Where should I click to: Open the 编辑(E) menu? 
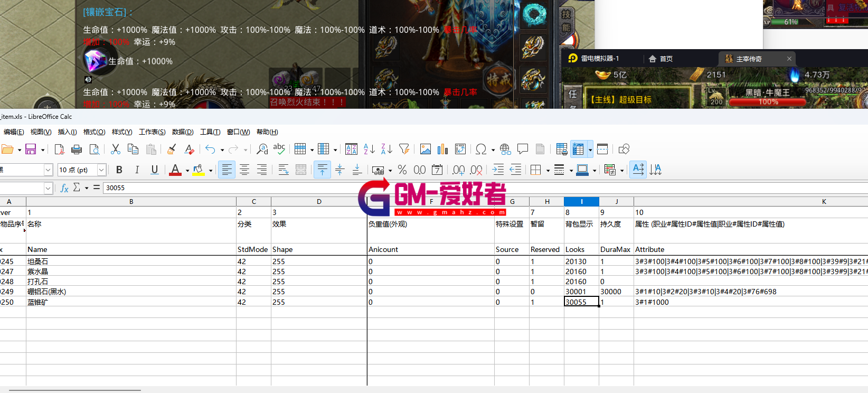pos(14,132)
